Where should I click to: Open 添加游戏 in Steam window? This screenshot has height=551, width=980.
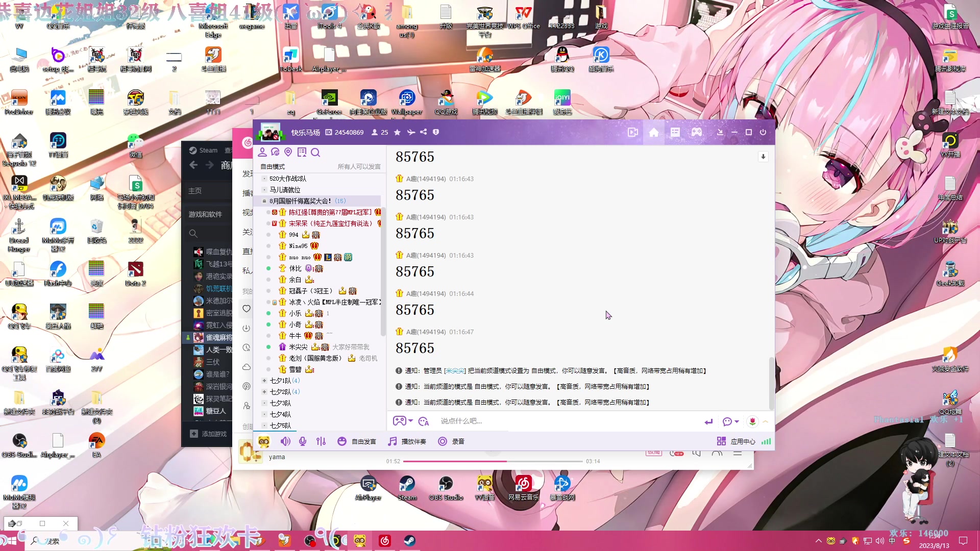208,434
